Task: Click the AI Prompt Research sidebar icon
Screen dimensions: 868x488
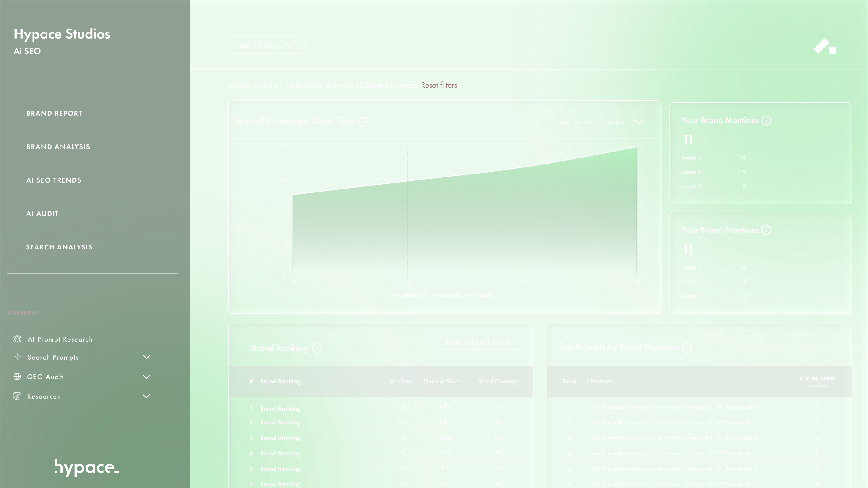Action: pyautogui.click(x=17, y=339)
